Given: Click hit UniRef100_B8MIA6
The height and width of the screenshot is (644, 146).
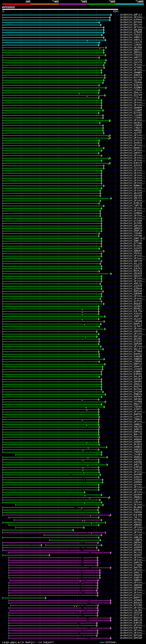Looking at the screenshot, I should (x=131, y=291).
